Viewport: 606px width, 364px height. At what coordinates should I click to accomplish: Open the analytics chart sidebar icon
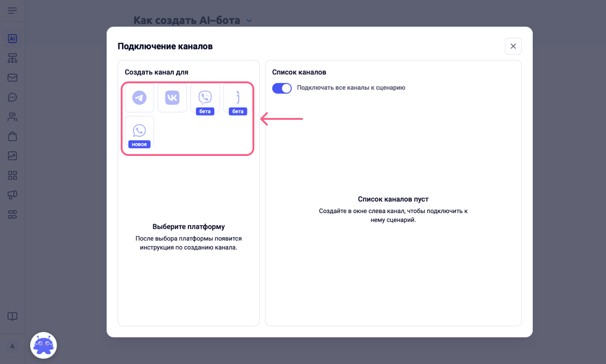coord(12,156)
